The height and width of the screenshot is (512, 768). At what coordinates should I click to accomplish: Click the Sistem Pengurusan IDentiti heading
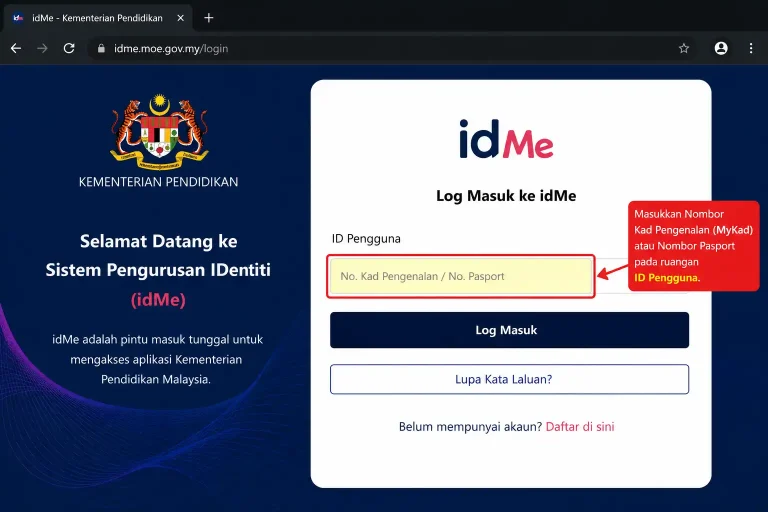[158, 270]
